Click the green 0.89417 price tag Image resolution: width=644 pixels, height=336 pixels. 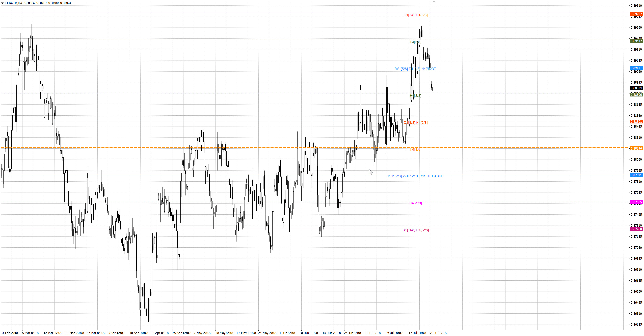[x=636, y=41]
